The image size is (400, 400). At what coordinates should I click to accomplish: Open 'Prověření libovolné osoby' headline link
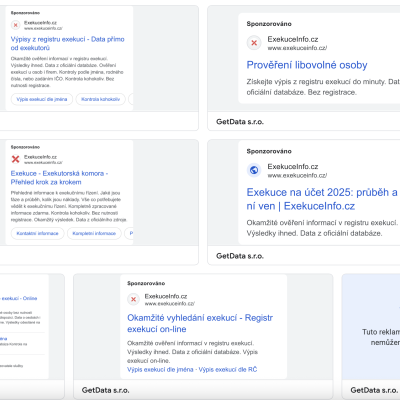(307, 65)
